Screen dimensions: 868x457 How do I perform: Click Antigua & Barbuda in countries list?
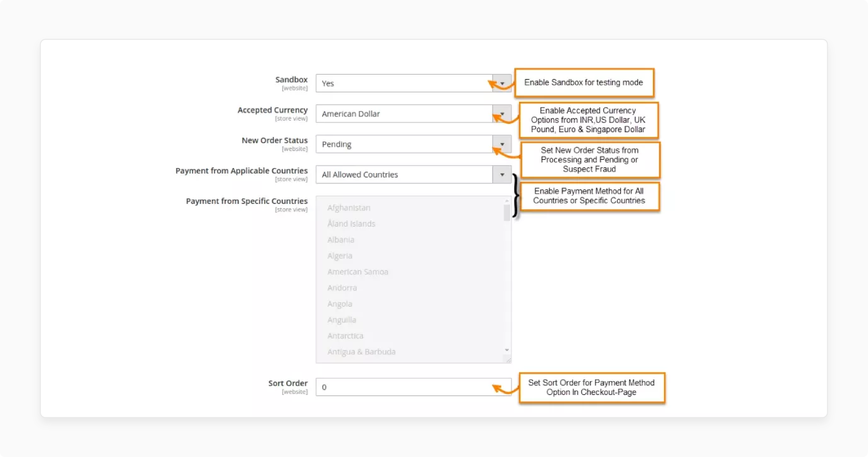(361, 351)
